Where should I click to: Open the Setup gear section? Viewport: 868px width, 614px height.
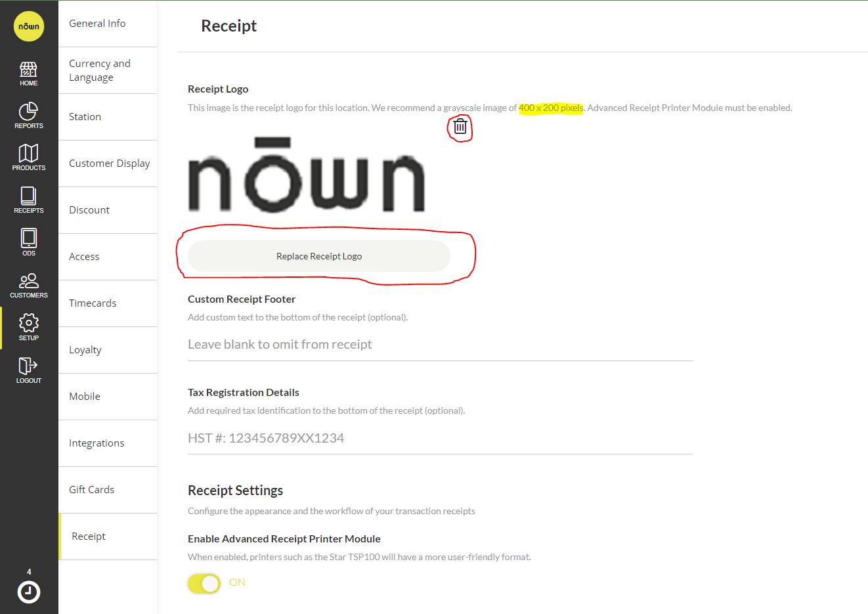click(x=29, y=327)
